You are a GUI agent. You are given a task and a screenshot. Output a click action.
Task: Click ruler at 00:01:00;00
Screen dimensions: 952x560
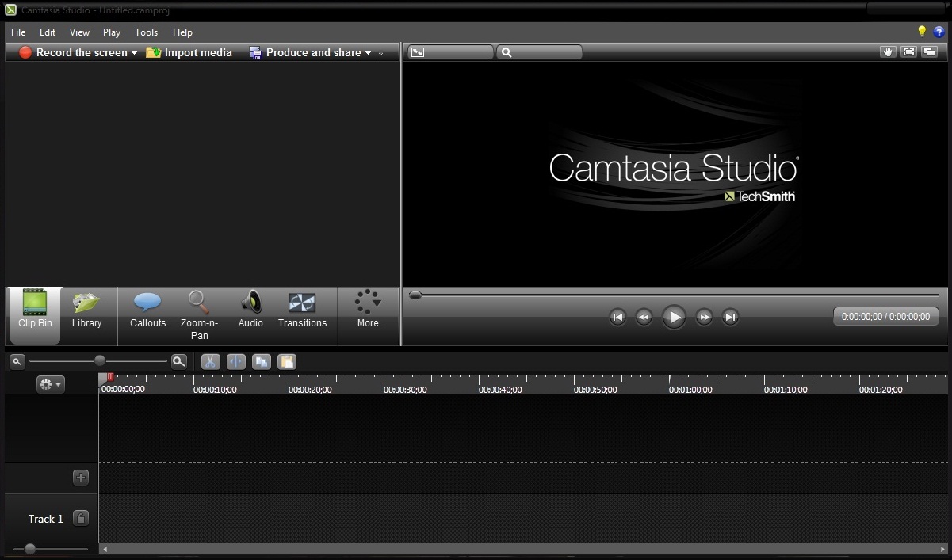(690, 389)
